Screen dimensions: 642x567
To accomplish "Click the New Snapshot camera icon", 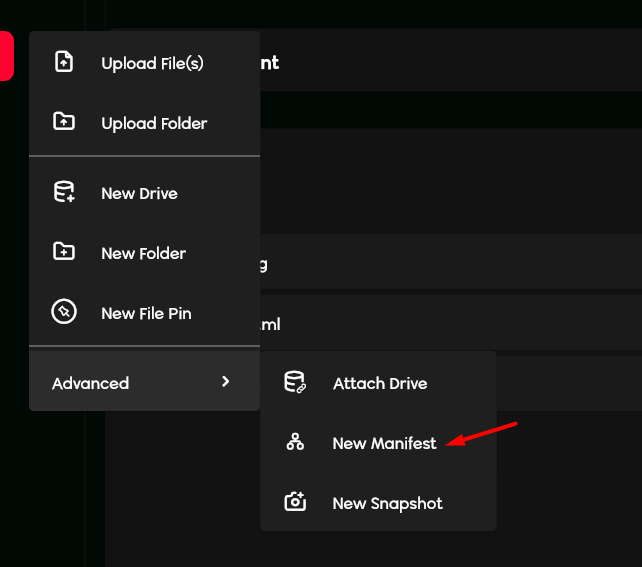I will point(295,502).
